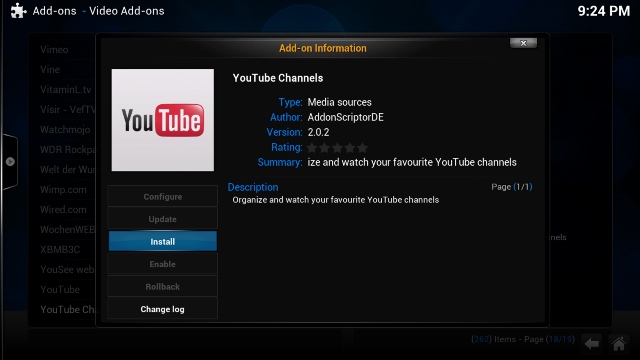This screenshot has height=360, width=640.
Task: Click the AddonScriptorDE author name
Action: (345, 118)
